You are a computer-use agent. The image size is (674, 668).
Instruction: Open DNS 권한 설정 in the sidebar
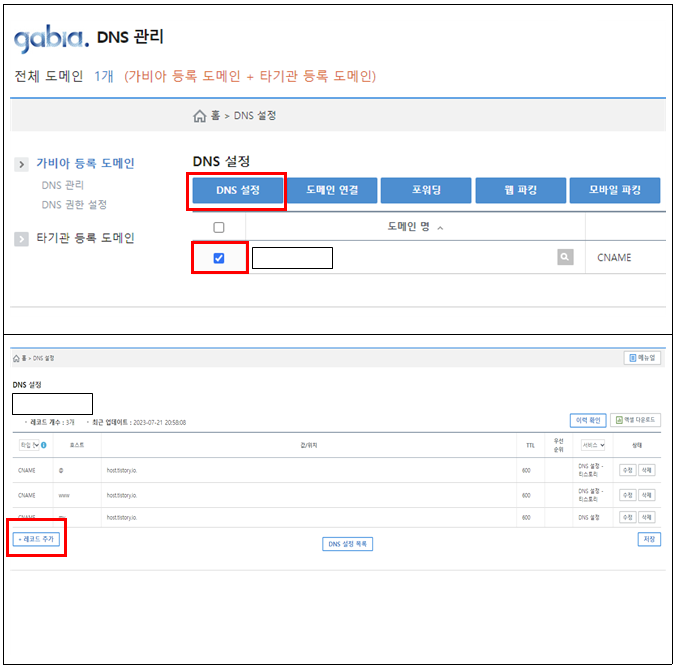coord(74,205)
